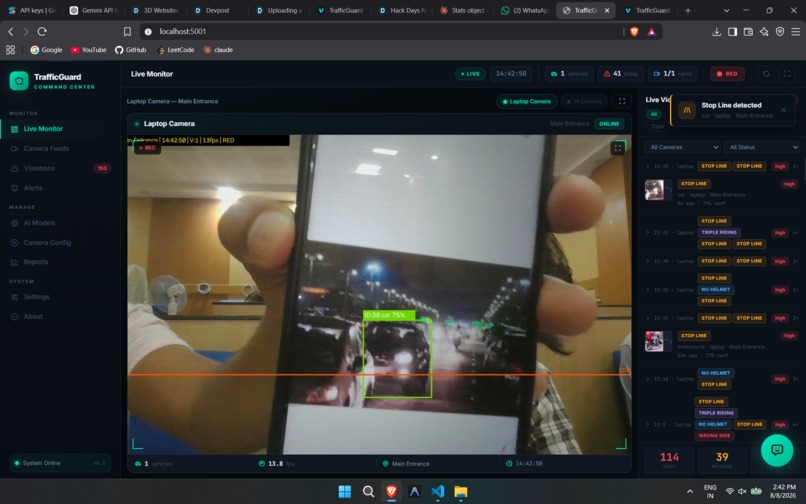Select the All violation filter chip
The height and width of the screenshot is (504, 806).
654,114
